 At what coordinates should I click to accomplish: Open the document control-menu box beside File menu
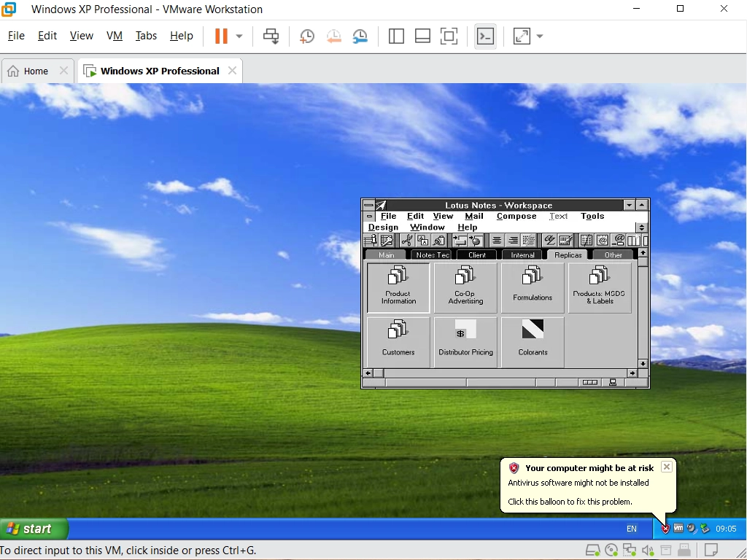point(369,216)
